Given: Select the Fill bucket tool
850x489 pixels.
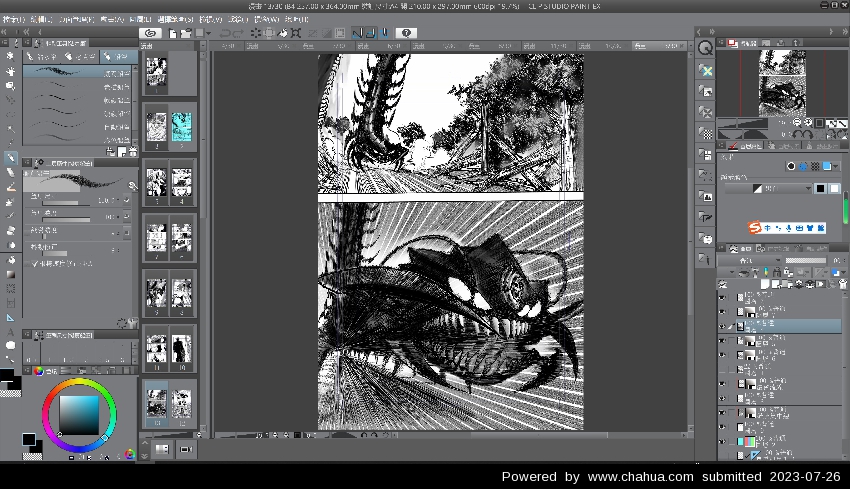Looking at the screenshot, I should (10, 260).
